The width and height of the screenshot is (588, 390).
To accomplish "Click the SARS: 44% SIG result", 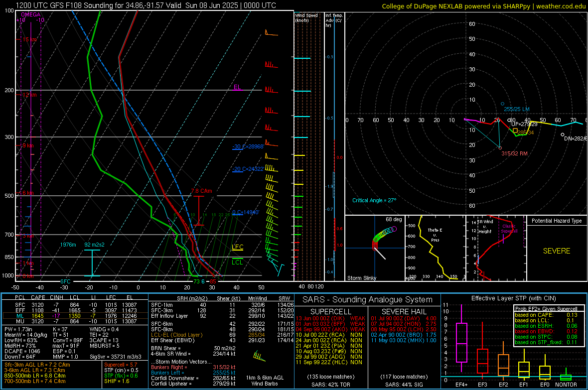I will (404, 385).
